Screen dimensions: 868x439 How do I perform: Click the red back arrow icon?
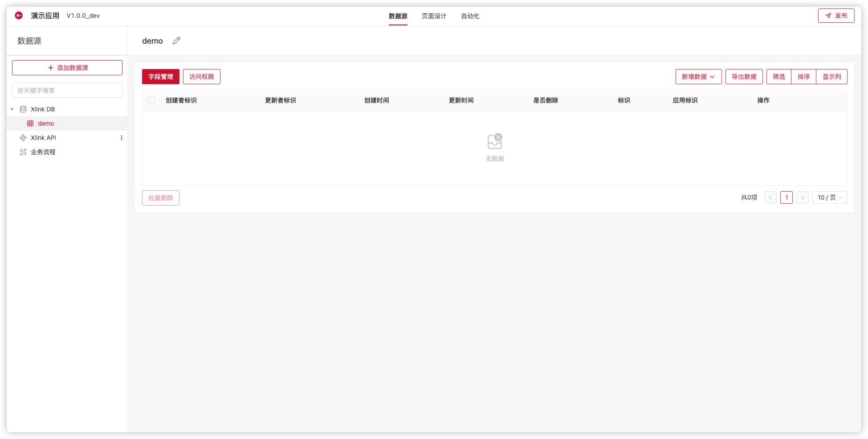(x=19, y=16)
